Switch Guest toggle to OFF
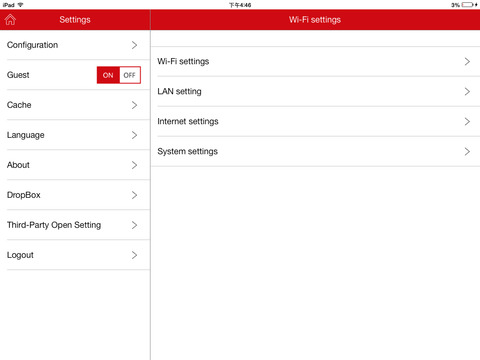This screenshot has height=360, width=480. pos(130,75)
